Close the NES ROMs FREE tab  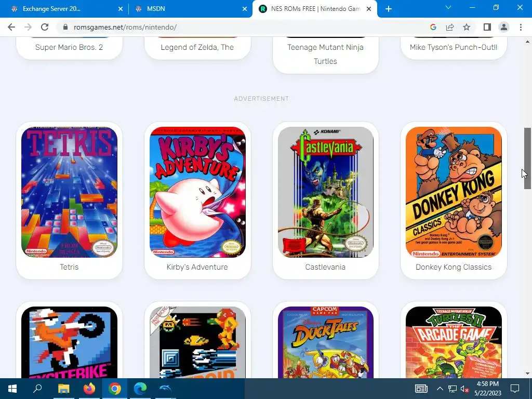(x=369, y=9)
